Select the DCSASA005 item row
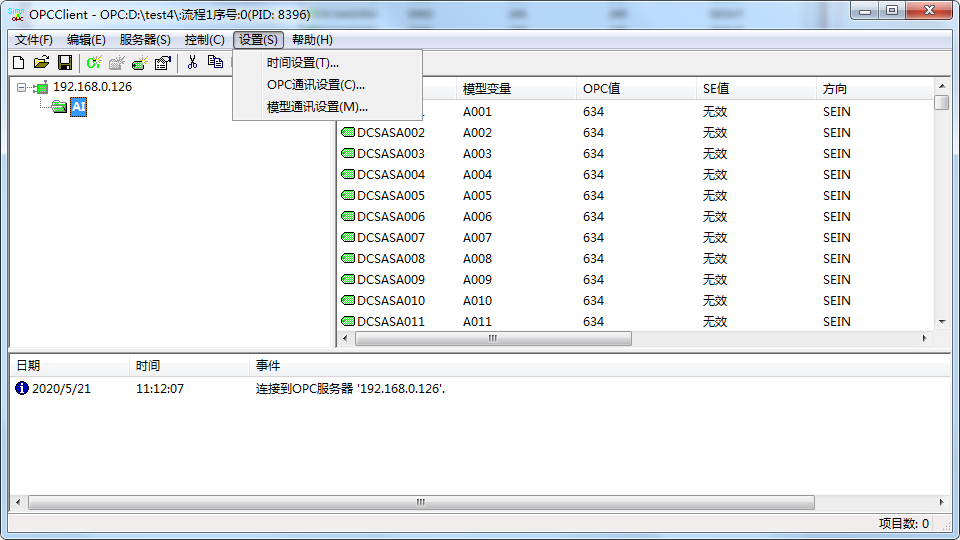960x540 pixels. pyautogui.click(x=390, y=196)
